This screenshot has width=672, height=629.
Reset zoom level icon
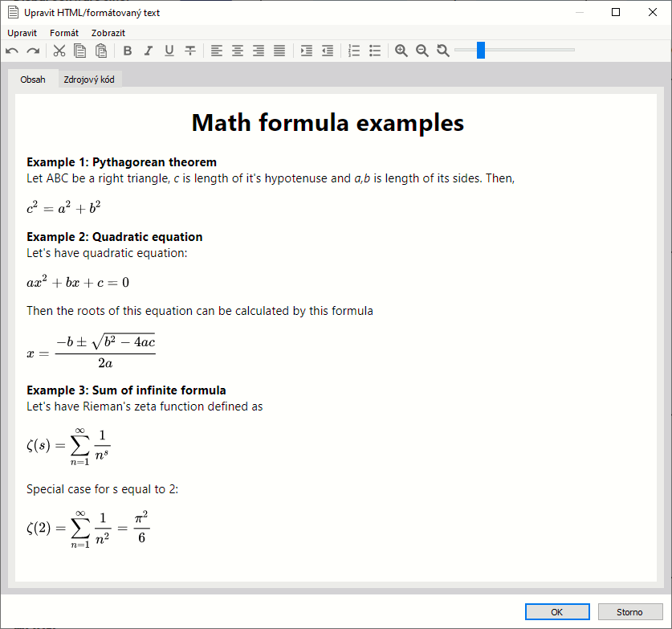[x=443, y=51]
